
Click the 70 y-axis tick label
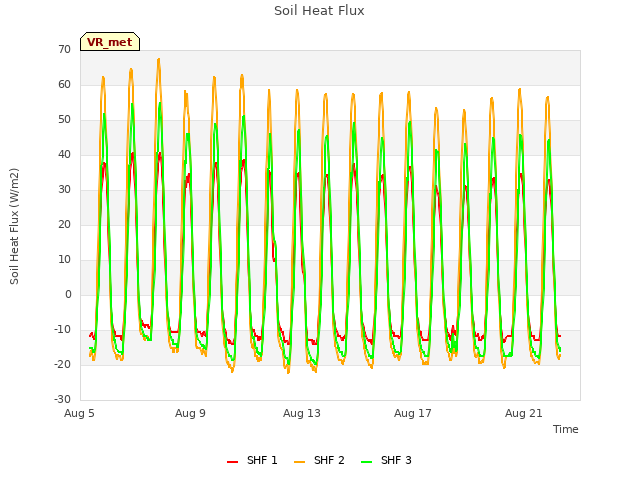(64, 49)
